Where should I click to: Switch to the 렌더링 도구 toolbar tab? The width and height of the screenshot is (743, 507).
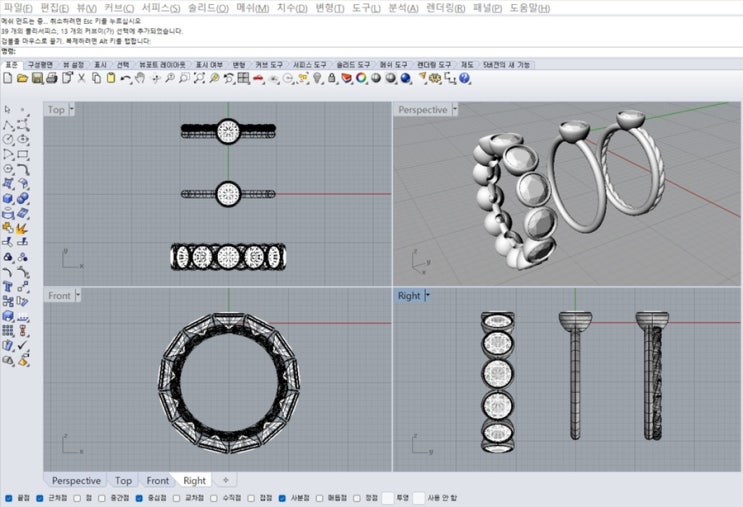(434, 65)
